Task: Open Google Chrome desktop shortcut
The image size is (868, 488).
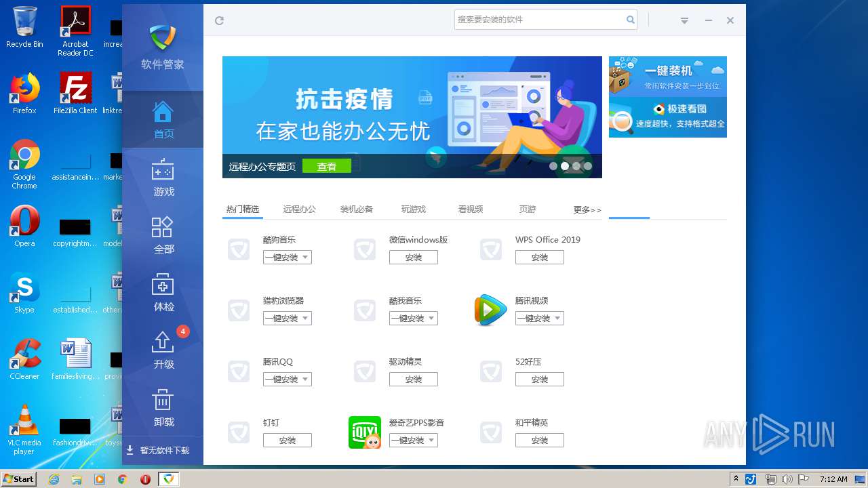Action: pos(24,164)
